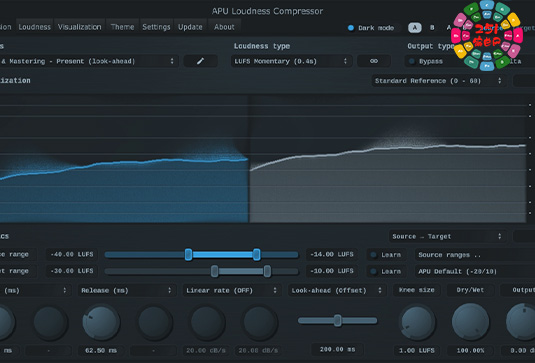
Task: Open the Source ranges .. menu
Action: point(475,255)
